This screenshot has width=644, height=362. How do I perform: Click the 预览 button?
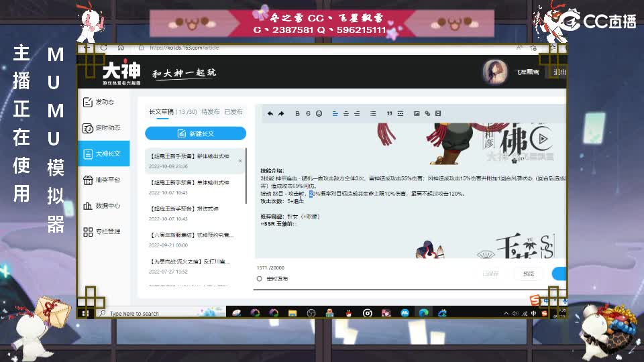point(529,274)
